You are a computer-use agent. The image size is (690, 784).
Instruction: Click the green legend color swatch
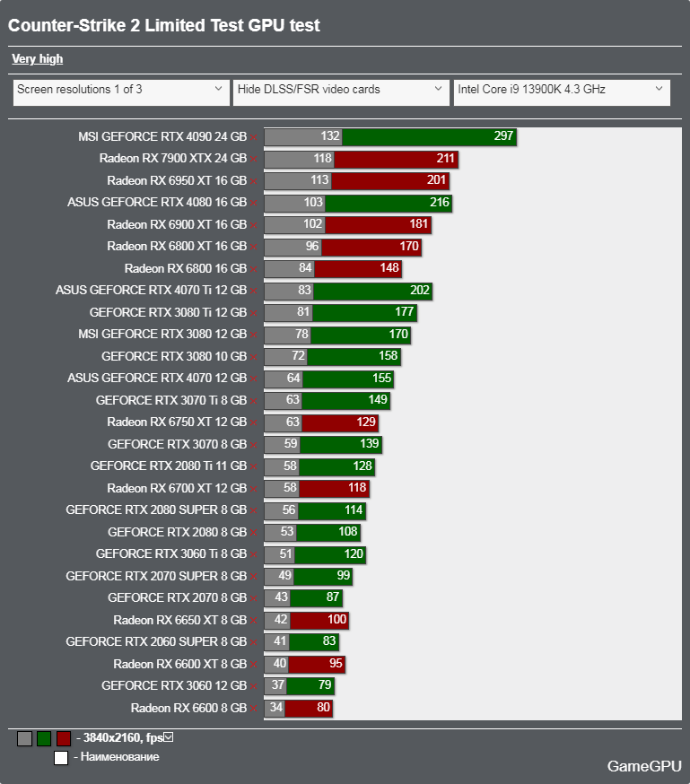coord(44,738)
